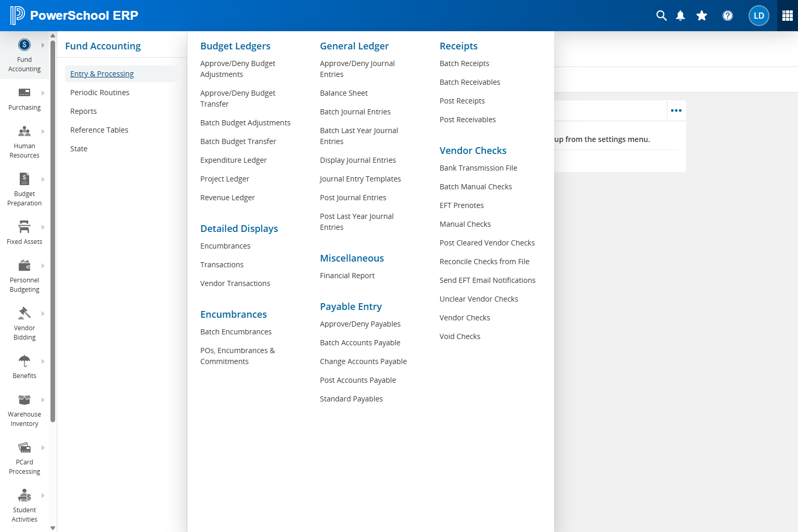The height and width of the screenshot is (532, 798).
Task: Open Standard Payables
Action: (x=351, y=399)
